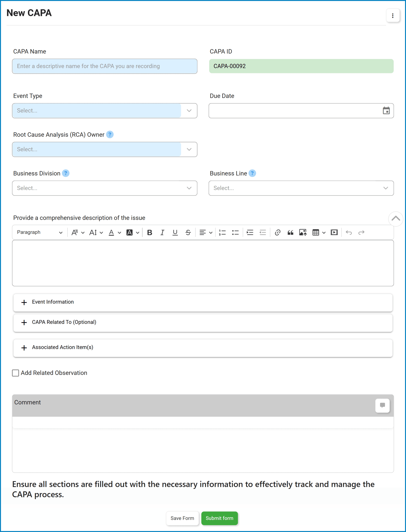Click in the CAPA Name field
Screen dimensions: 406x532
pos(104,66)
